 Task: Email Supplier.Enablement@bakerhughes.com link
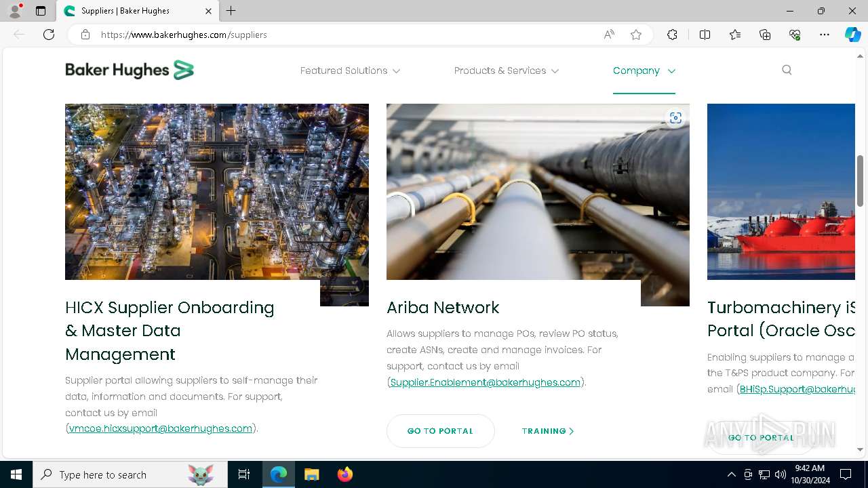point(486,382)
